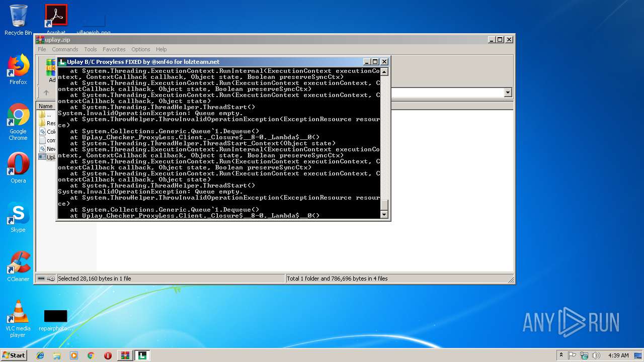The width and height of the screenshot is (644, 362).
Task: Open the villagejob.png desktop file
Action: pyautogui.click(x=94, y=25)
